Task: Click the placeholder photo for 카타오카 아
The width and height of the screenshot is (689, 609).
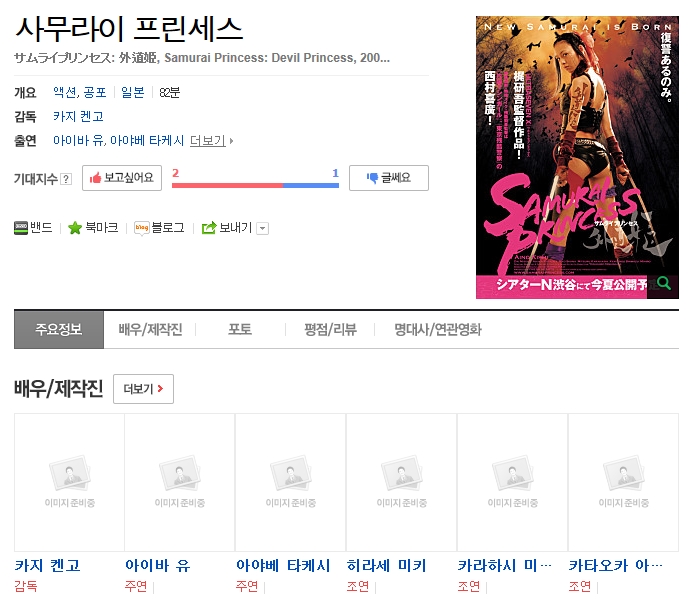Action: pyautogui.click(x=624, y=482)
